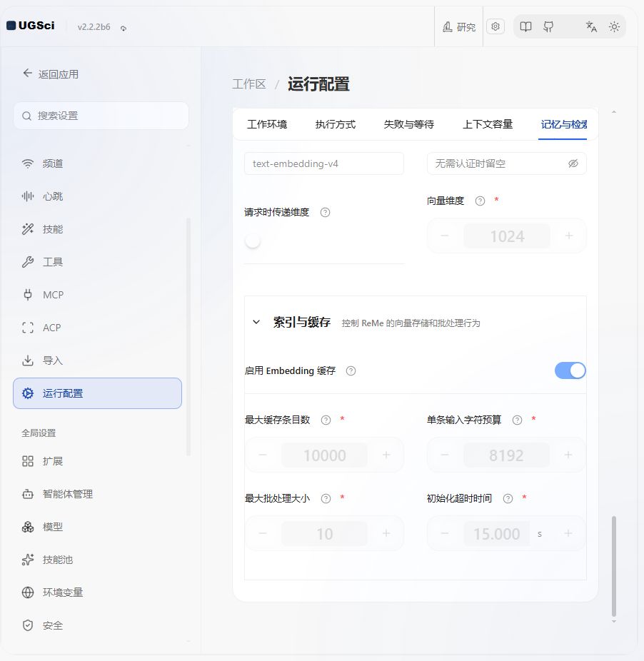Decrease 最大缓存条目数 value
Image resolution: width=644 pixels, height=661 pixels.
pyautogui.click(x=262, y=455)
